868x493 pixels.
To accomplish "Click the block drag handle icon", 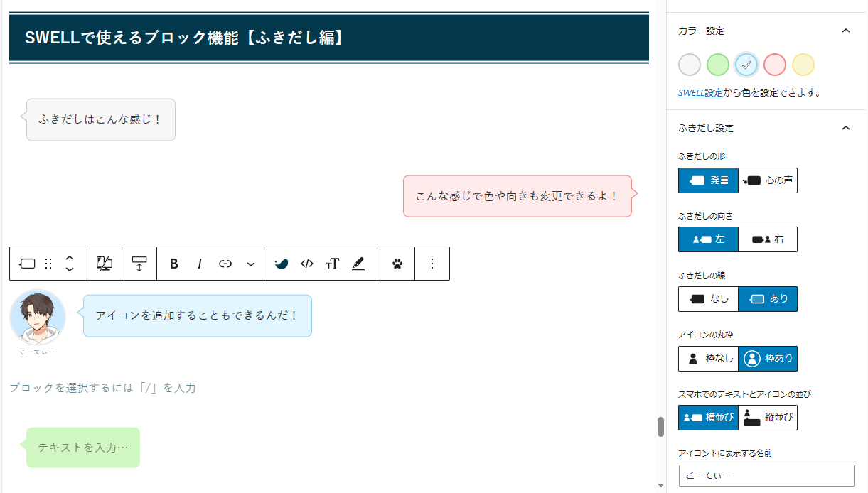I will pyautogui.click(x=48, y=264).
